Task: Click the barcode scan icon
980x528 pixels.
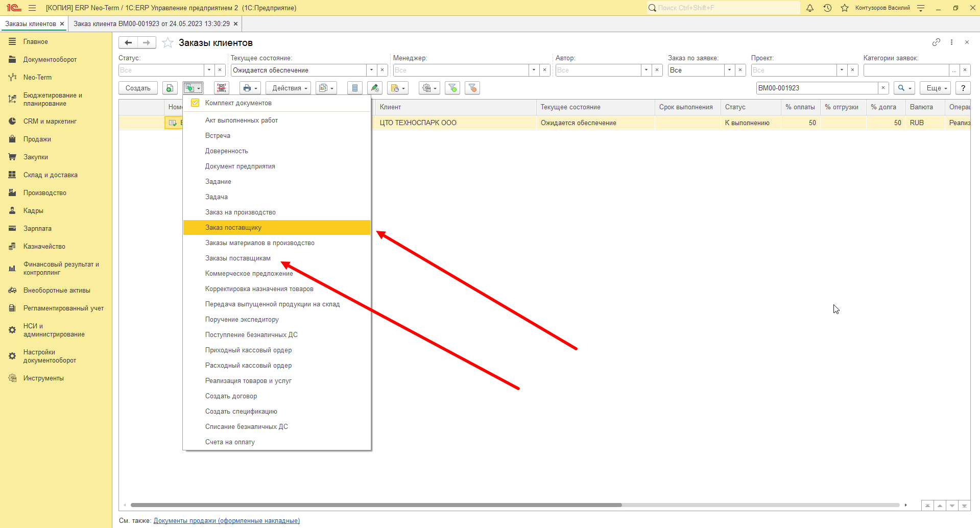Action: click(x=222, y=88)
